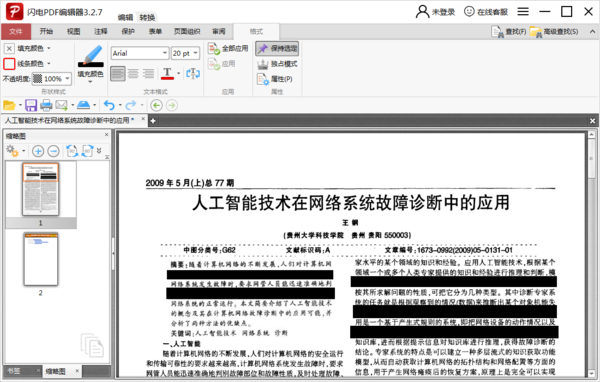Click the vertical scrollbar down arrow
This screenshot has height=382, width=600.
592,373
